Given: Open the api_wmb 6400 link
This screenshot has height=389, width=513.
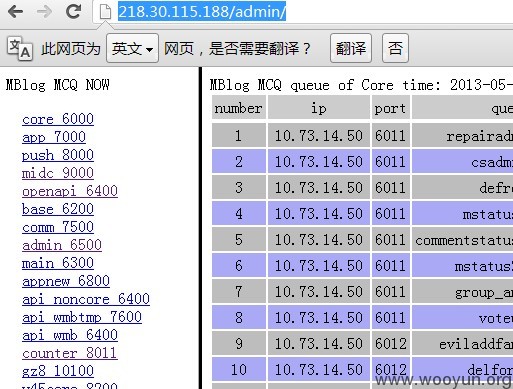Looking at the screenshot, I should (70, 335).
